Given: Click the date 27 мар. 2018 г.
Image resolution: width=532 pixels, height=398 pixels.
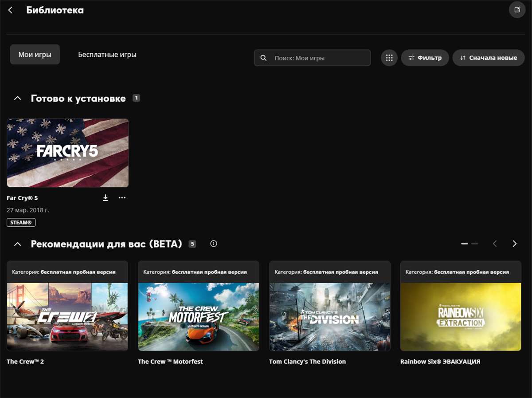Looking at the screenshot, I should (28, 210).
